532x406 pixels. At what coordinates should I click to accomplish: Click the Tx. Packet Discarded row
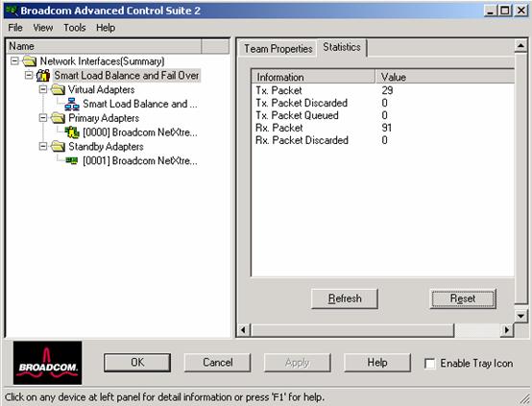[383, 103]
